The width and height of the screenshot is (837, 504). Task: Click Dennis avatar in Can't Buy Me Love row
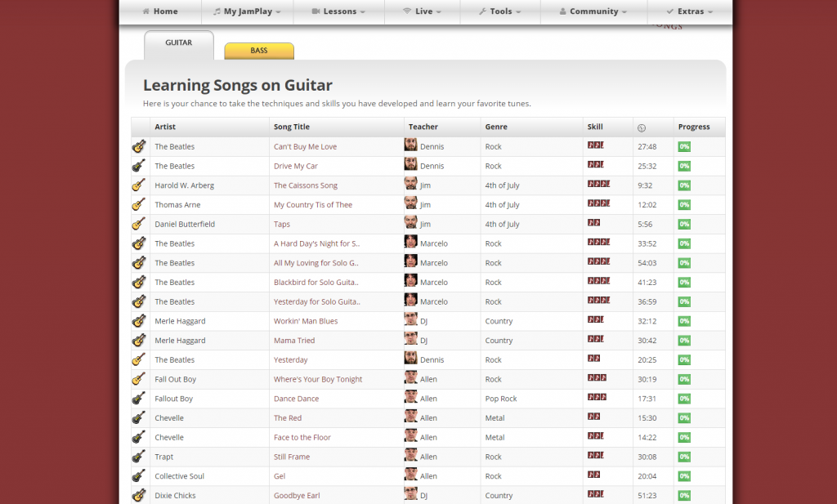[410, 145]
